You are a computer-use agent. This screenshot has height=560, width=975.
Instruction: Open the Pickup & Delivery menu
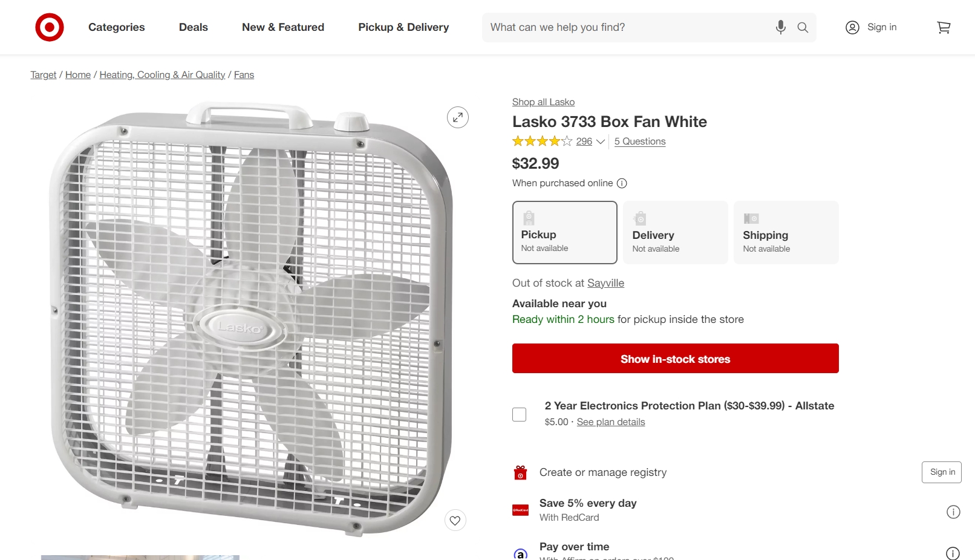(403, 27)
